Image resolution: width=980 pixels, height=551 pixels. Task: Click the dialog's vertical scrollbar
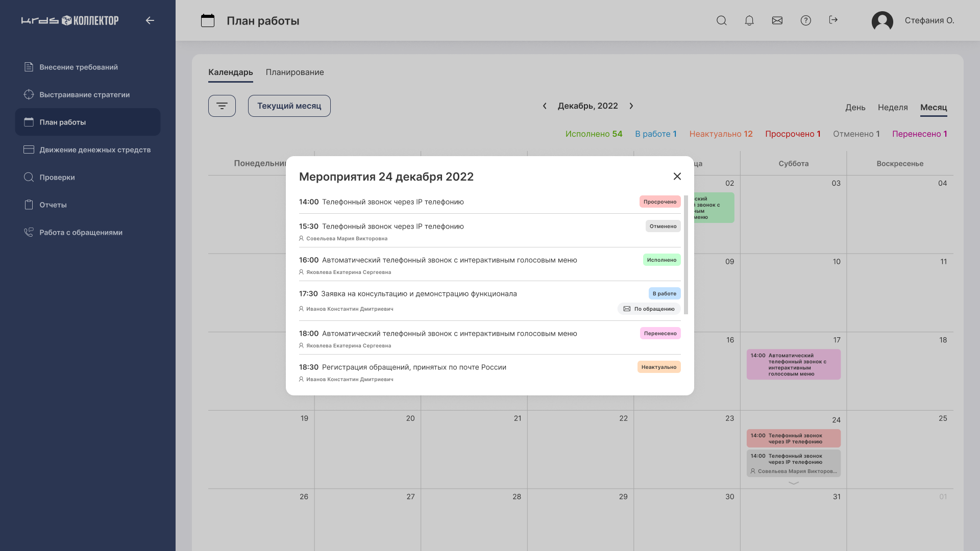pos(686,255)
